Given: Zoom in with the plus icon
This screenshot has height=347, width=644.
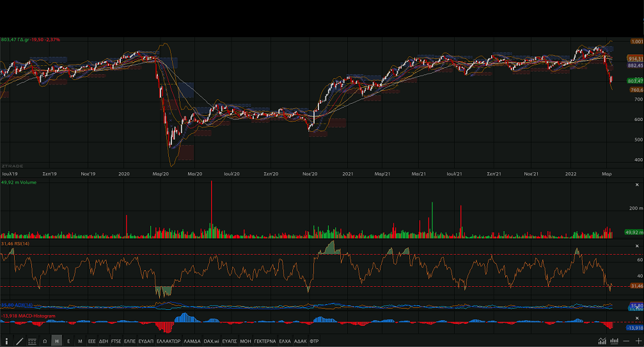Looking at the screenshot, I should tap(638, 341).
